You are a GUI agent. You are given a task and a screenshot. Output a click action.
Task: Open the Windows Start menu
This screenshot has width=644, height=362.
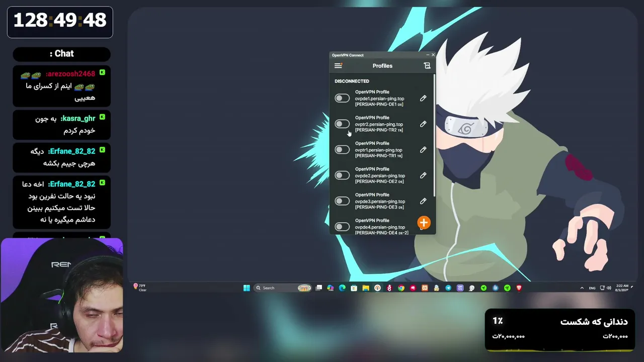247,288
